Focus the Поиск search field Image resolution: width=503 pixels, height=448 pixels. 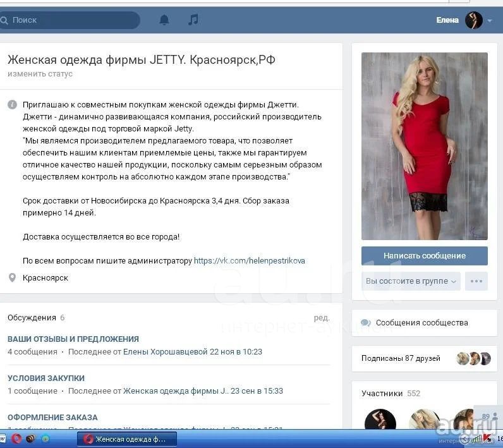click(70, 20)
